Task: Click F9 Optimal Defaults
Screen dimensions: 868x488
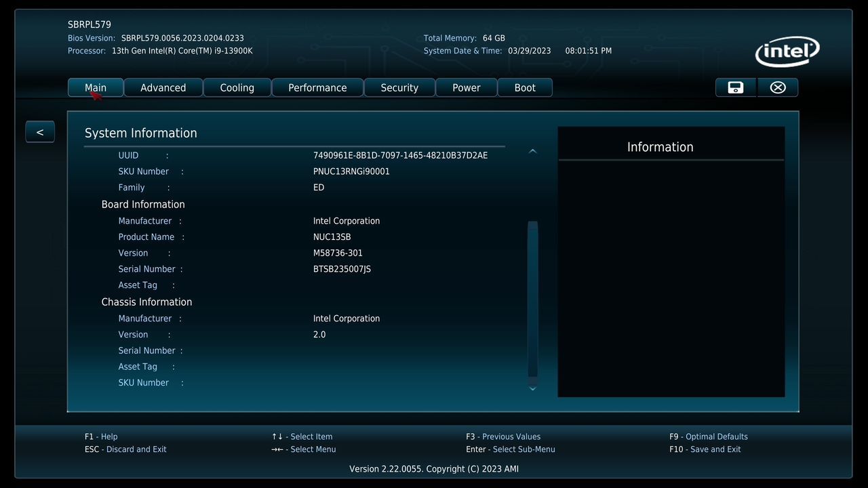Action: (708, 436)
